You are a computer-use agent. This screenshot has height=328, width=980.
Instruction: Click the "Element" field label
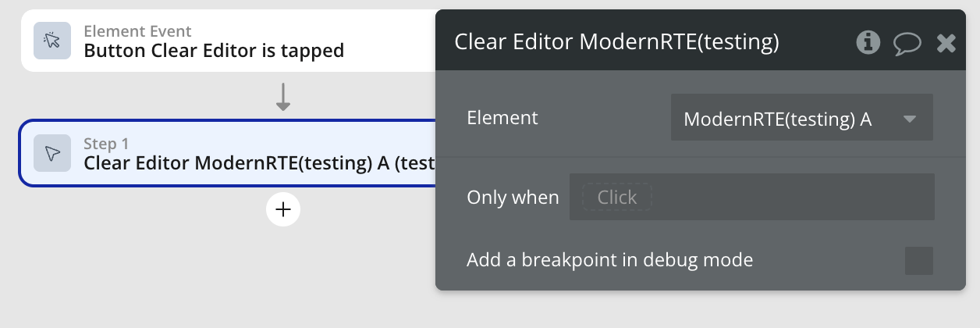502,118
